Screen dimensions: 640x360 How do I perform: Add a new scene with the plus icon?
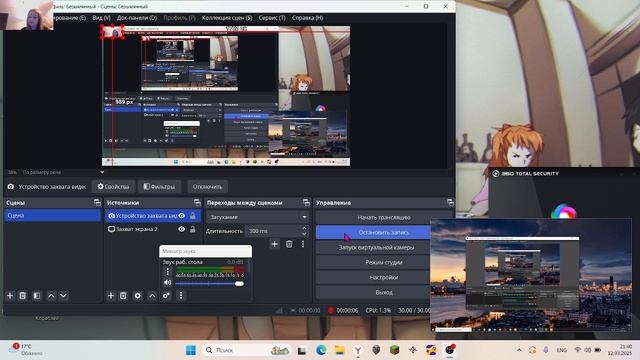click(x=10, y=296)
